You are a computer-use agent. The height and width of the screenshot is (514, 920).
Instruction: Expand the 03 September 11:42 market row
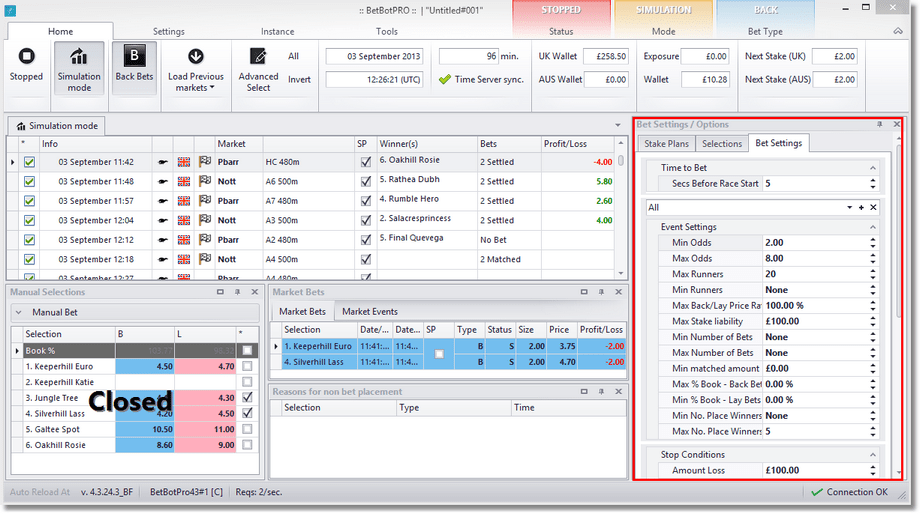tap(13, 162)
